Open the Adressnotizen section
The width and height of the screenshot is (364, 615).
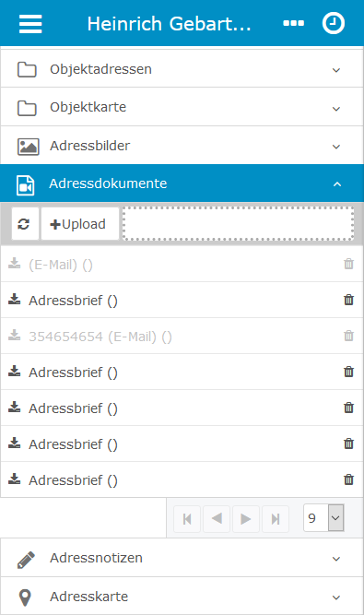182,558
